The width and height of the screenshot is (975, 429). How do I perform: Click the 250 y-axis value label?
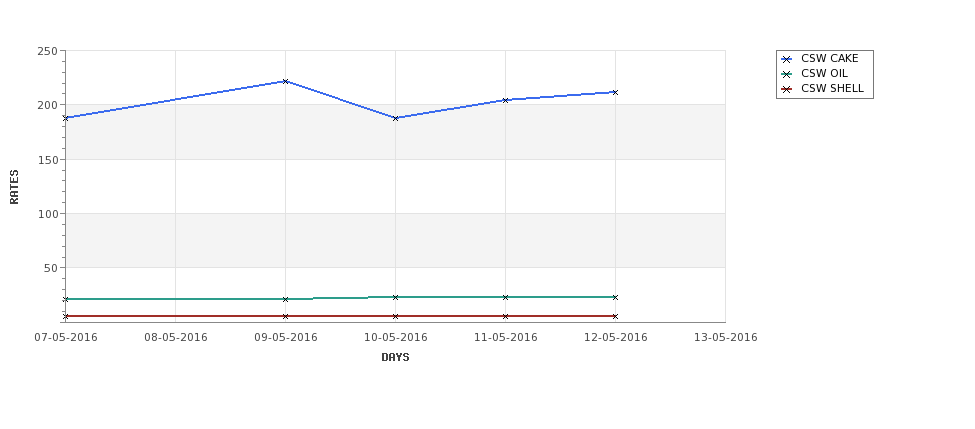tap(47, 52)
